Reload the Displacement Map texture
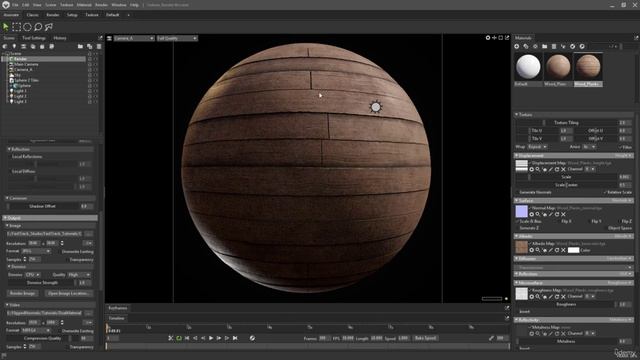The height and width of the screenshot is (360, 640). (x=557, y=169)
